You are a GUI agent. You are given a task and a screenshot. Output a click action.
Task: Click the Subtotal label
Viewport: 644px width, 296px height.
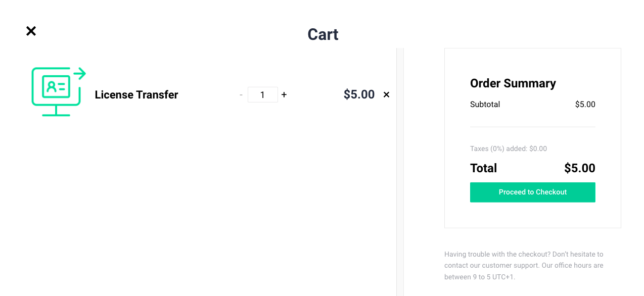[485, 105]
